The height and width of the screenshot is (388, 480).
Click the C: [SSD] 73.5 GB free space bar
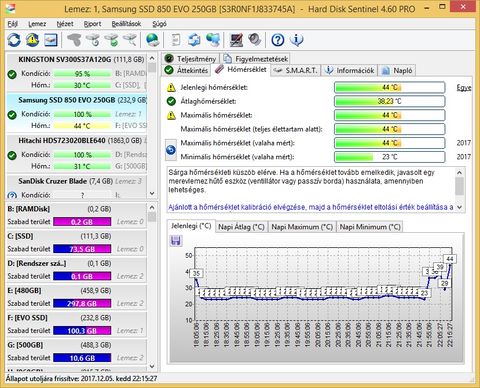pos(82,249)
